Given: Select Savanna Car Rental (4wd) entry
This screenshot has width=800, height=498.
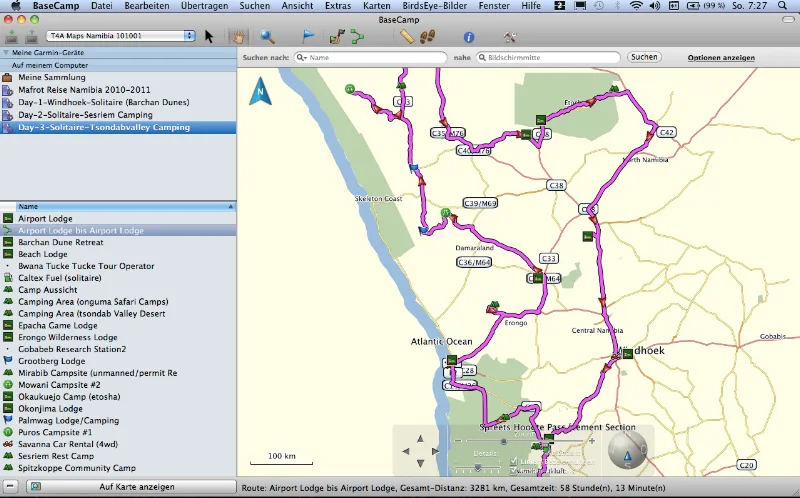Looking at the screenshot, I should pos(118,444).
